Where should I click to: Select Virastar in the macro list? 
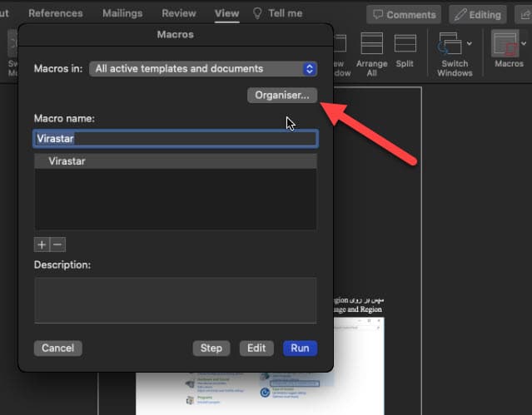[x=176, y=161]
